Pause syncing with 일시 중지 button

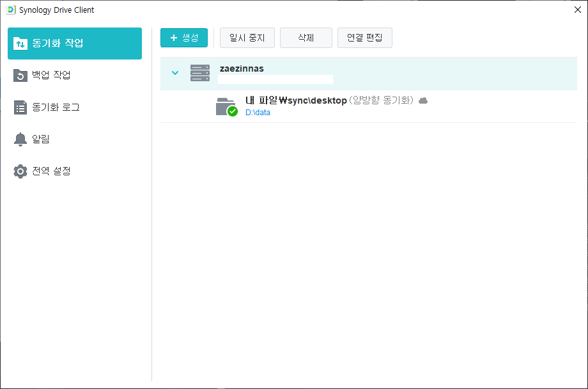click(x=247, y=38)
